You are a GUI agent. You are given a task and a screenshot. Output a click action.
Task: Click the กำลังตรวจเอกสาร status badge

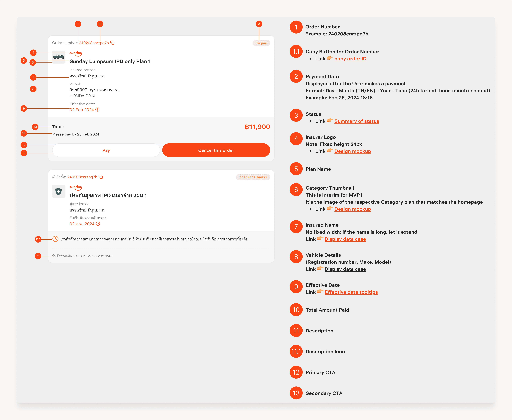pyautogui.click(x=253, y=177)
